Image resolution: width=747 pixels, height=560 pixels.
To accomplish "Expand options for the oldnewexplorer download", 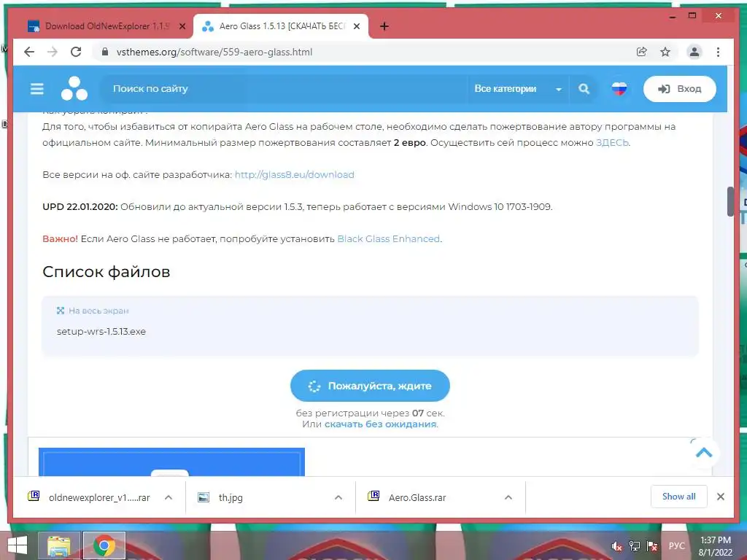I will pos(169,497).
